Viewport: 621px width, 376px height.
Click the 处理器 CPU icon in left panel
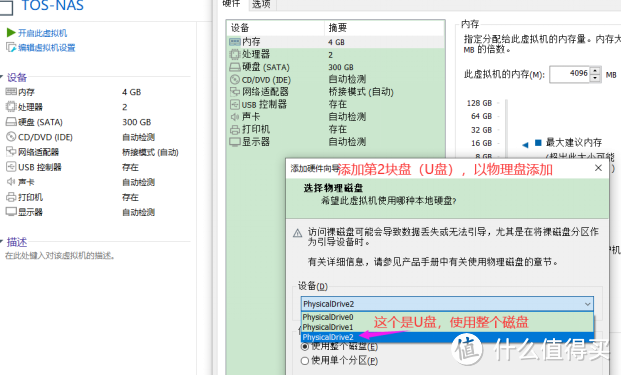click(x=11, y=107)
